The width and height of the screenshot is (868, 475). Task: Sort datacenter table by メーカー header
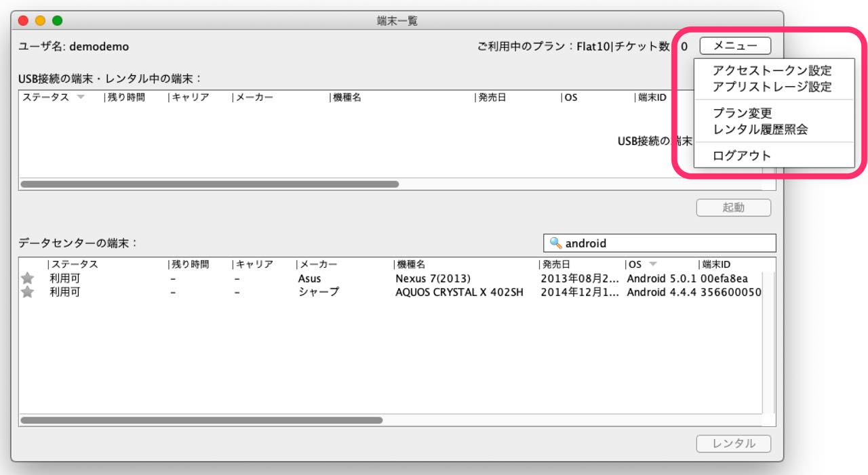(318, 264)
